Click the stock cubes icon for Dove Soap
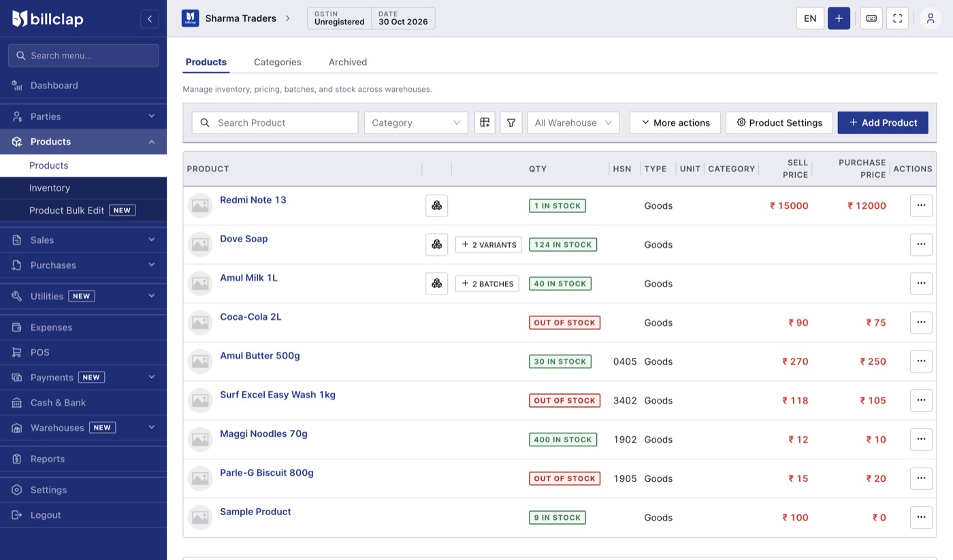Screen dimensions: 953x560 coord(437,244)
